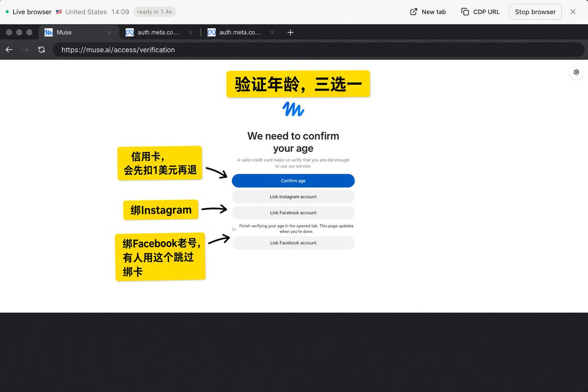Click the 14:09 time display
The width and height of the screenshot is (588, 392).
point(120,12)
